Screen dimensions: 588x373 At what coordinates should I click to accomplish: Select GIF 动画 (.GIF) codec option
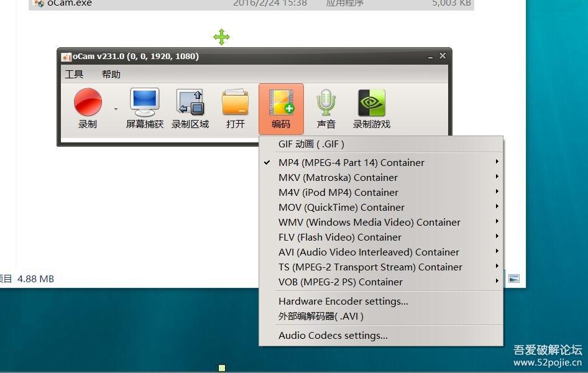[381, 144]
